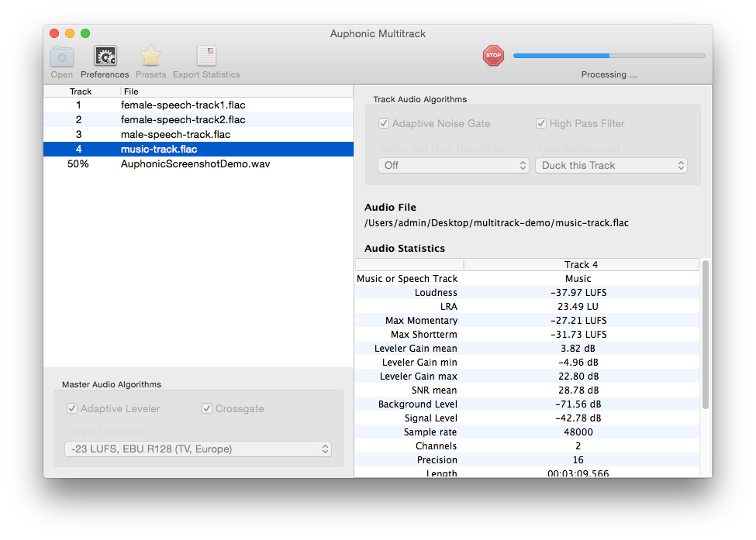Click the SNR mean value 28.78 dB
756x540 pixels.
click(x=578, y=390)
